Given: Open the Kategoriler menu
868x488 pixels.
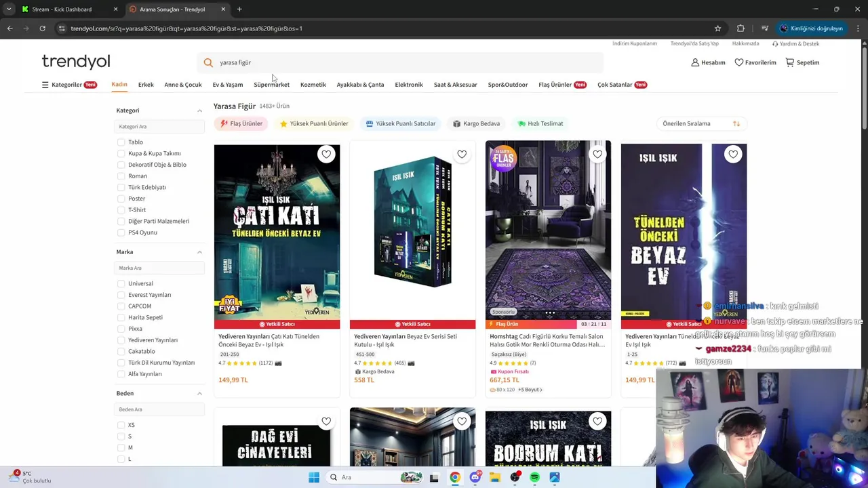Looking at the screenshot, I should click(69, 85).
